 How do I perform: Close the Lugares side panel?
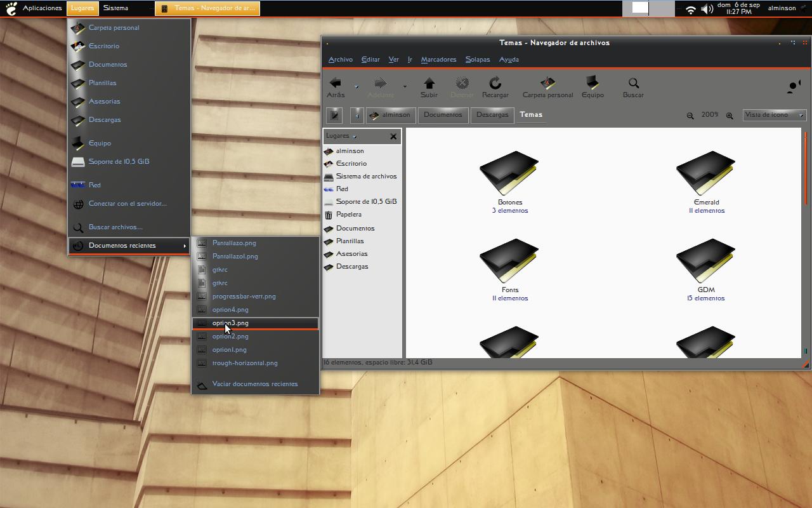[x=393, y=136]
